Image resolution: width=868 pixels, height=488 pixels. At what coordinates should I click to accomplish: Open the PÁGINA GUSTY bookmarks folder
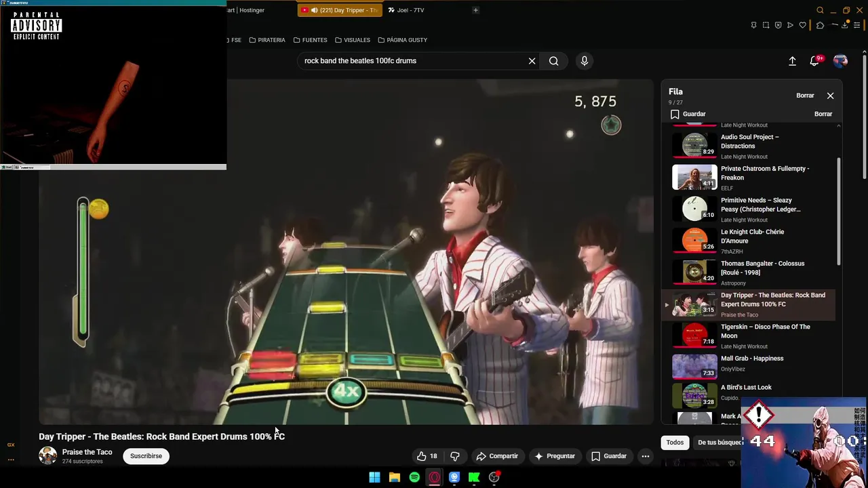(x=402, y=40)
